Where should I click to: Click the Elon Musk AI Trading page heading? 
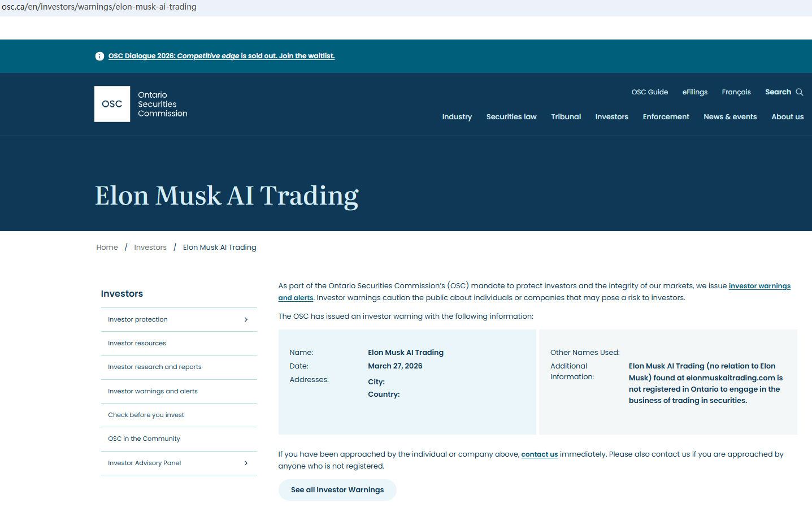[227, 196]
